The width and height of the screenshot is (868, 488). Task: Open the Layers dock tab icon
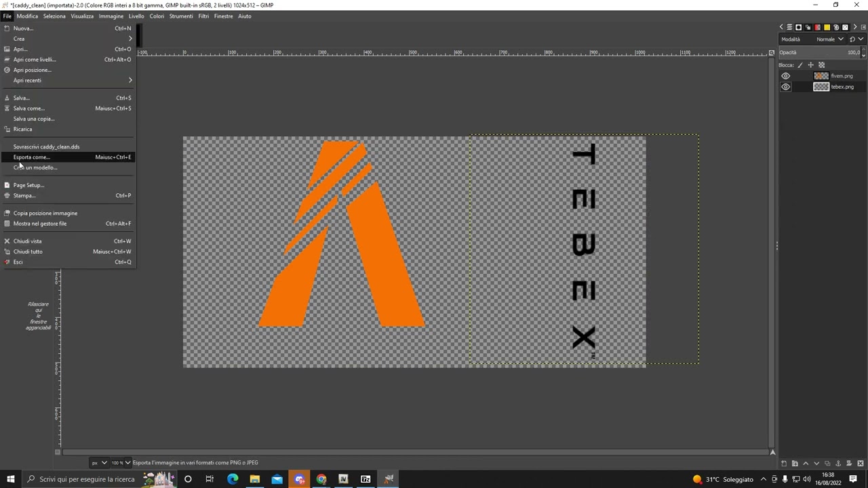(789, 27)
